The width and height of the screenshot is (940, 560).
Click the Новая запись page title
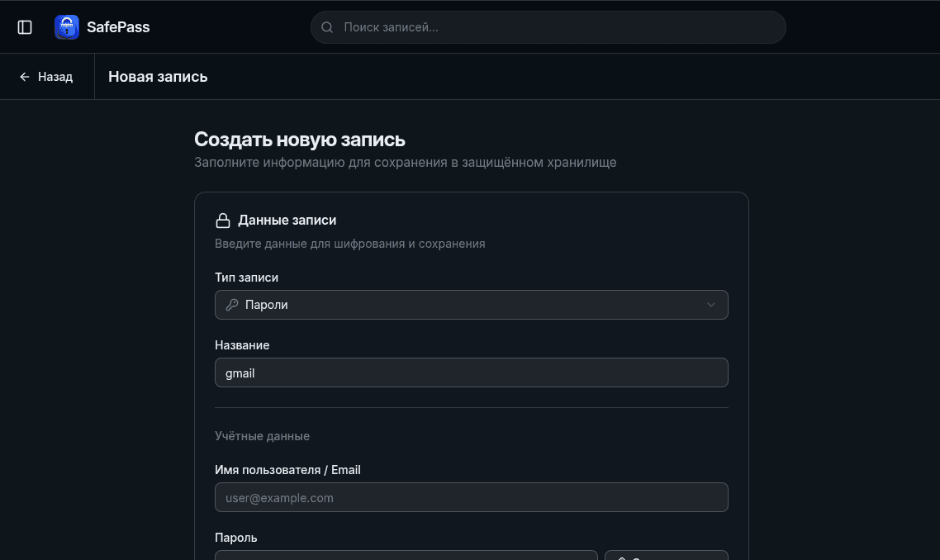[x=158, y=77]
